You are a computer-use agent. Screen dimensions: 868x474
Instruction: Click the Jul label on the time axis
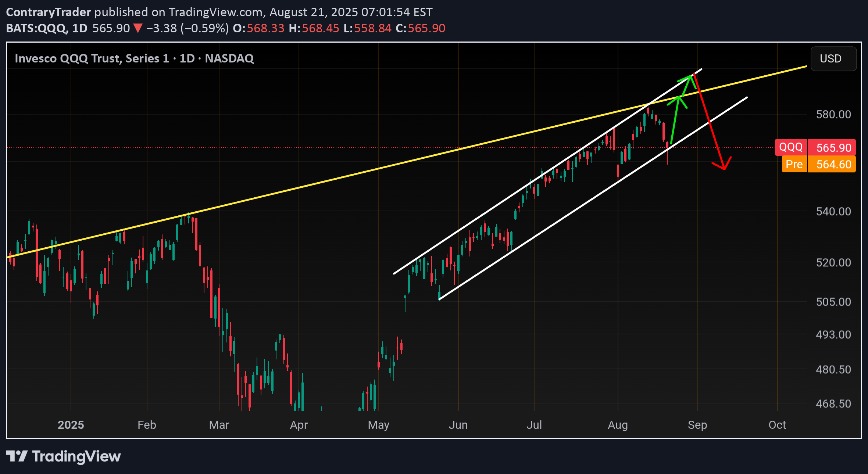point(534,425)
